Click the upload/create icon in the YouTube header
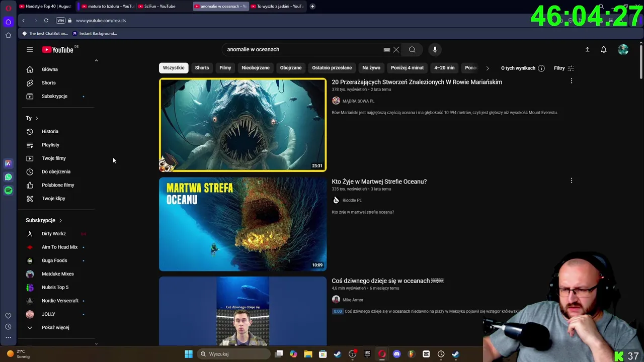Image resolution: width=644 pixels, height=362 pixels. pos(587,49)
